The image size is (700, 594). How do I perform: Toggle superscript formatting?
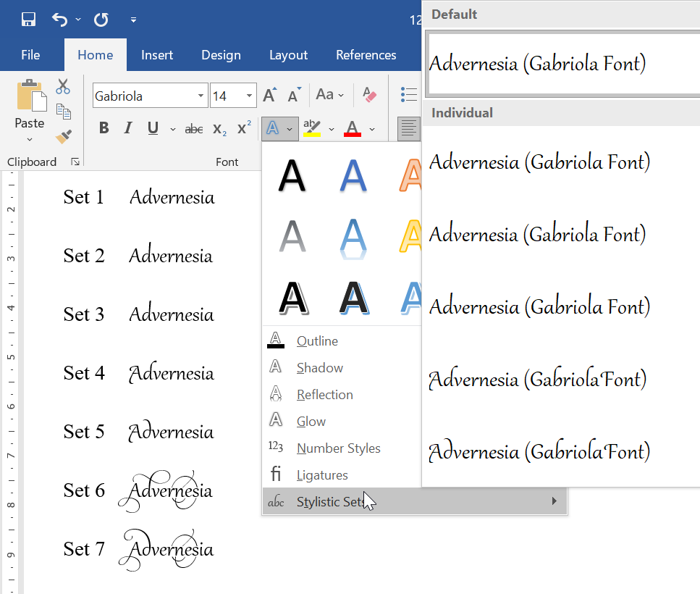[x=244, y=127]
